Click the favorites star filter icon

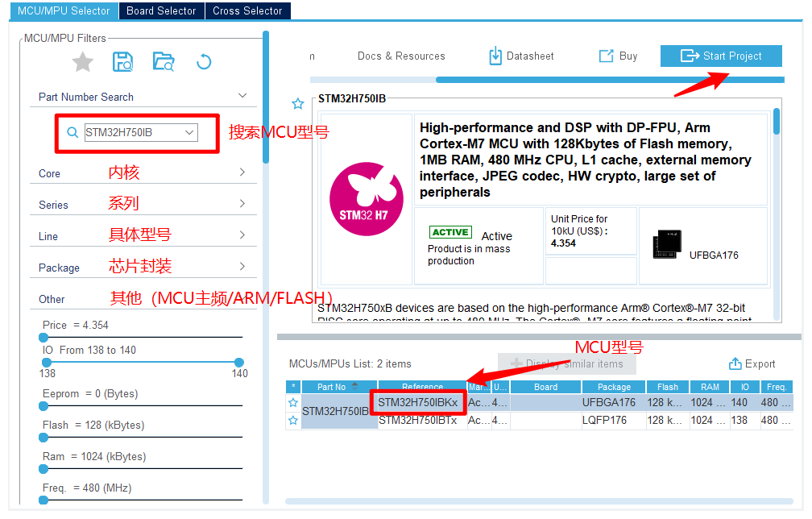click(82, 62)
